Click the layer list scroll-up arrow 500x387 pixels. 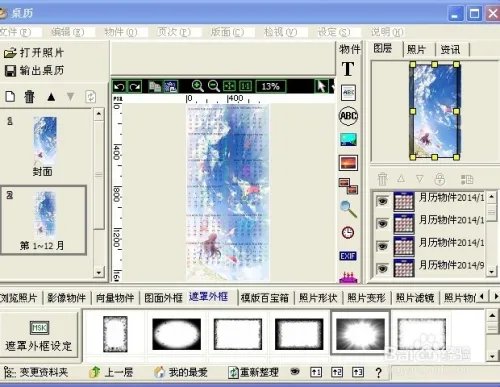492,197
